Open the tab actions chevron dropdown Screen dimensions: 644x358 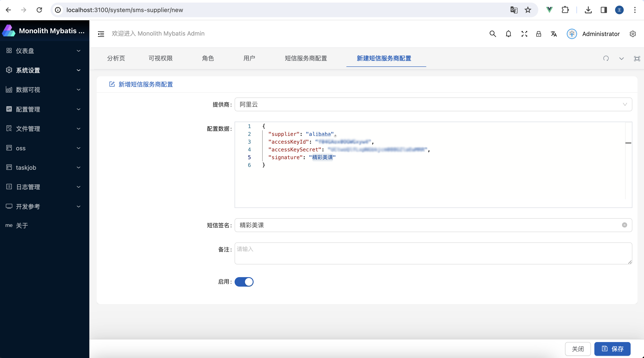621,58
